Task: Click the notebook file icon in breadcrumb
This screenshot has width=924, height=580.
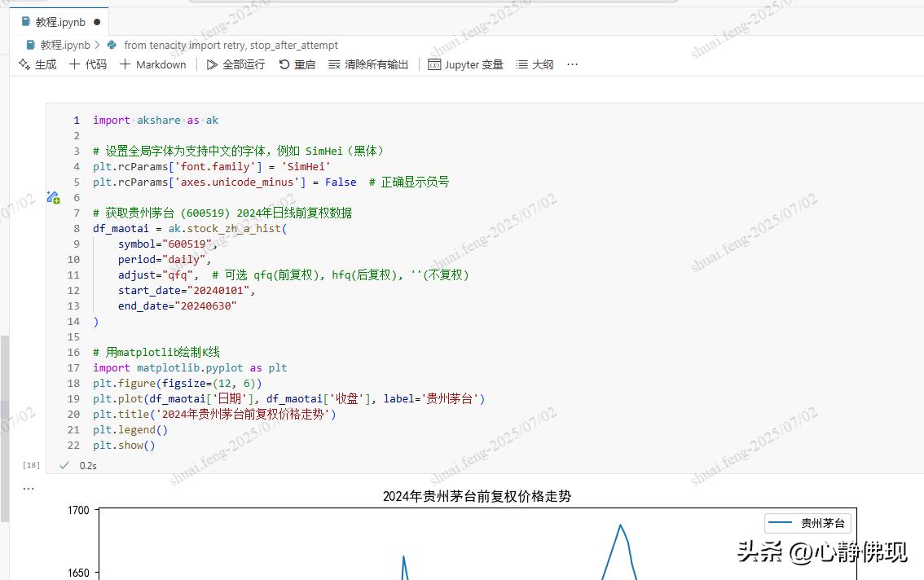Action: tap(31, 46)
